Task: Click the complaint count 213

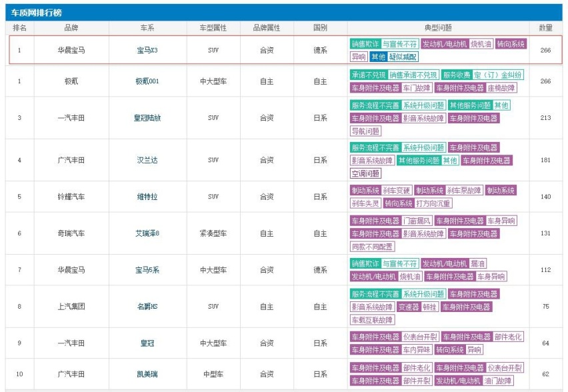Action: (545, 118)
